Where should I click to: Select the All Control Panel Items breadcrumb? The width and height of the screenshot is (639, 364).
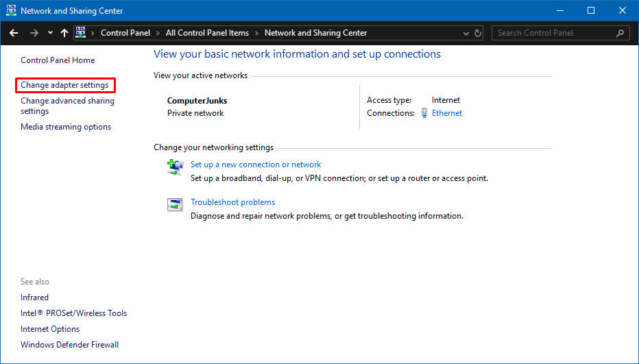click(207, 33)
